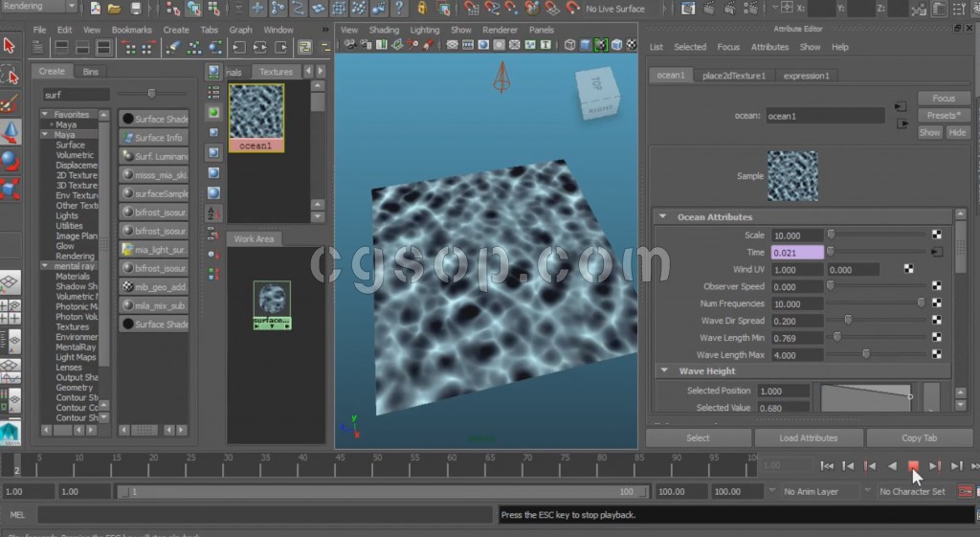Select the arrow Select tool in toolbox
980x537 pixels.
10,45
